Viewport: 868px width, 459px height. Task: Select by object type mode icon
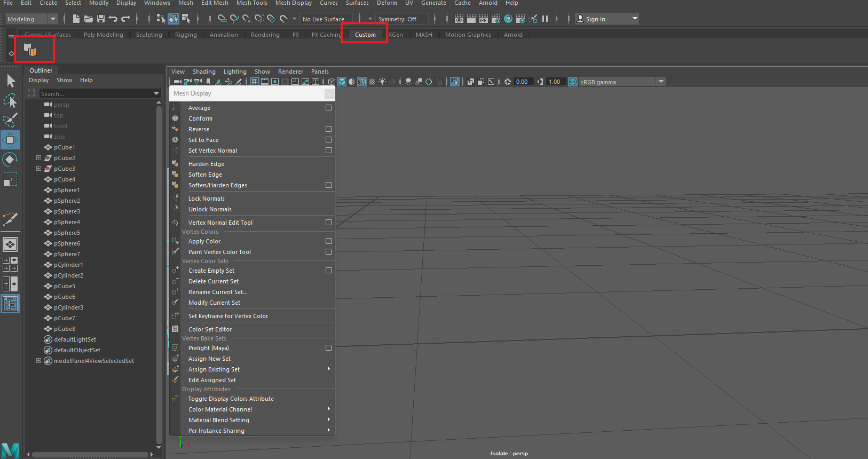173,19
